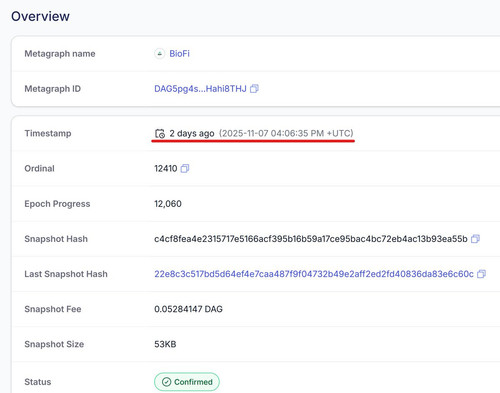500x393 pixels.
Task: Click the calendar clock icon beside timestamp
Action: 160,133
